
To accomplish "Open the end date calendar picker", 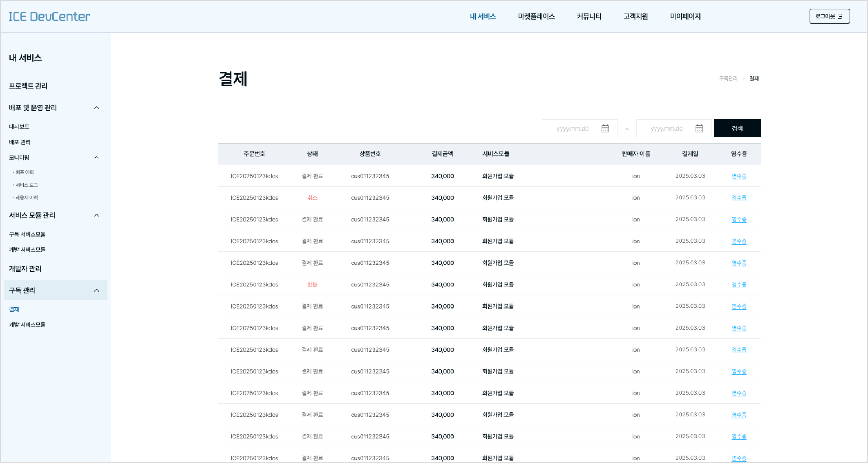I will [699, 128].
